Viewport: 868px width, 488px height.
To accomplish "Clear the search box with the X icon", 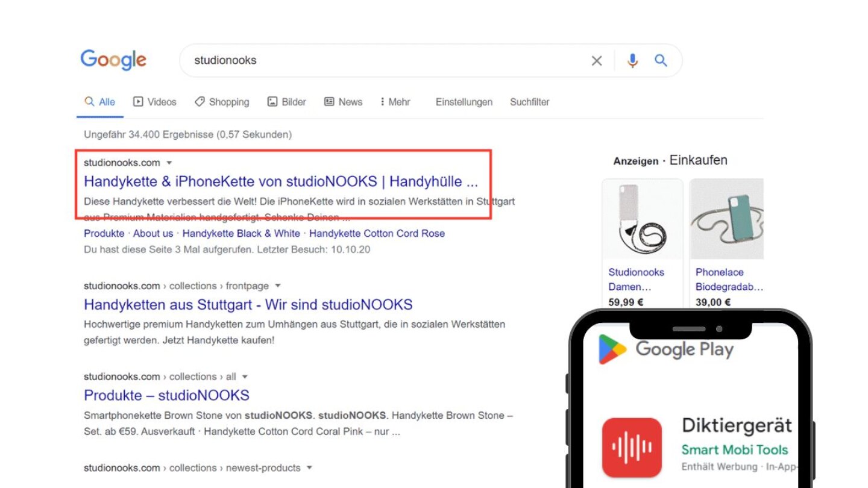I will (x=597, y=60).
